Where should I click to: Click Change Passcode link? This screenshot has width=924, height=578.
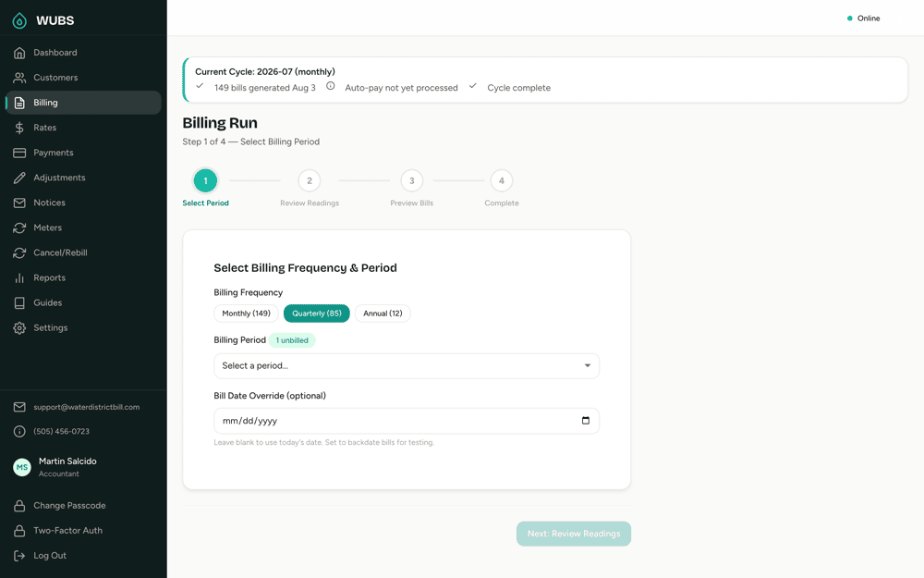(69, 506)
